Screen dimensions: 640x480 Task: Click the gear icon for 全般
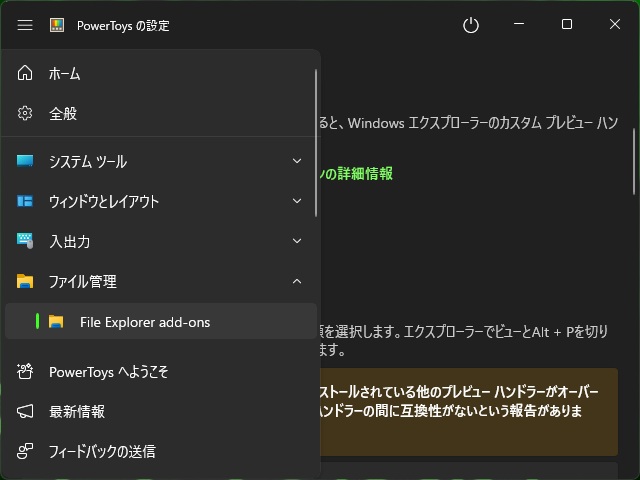point(25,113)
